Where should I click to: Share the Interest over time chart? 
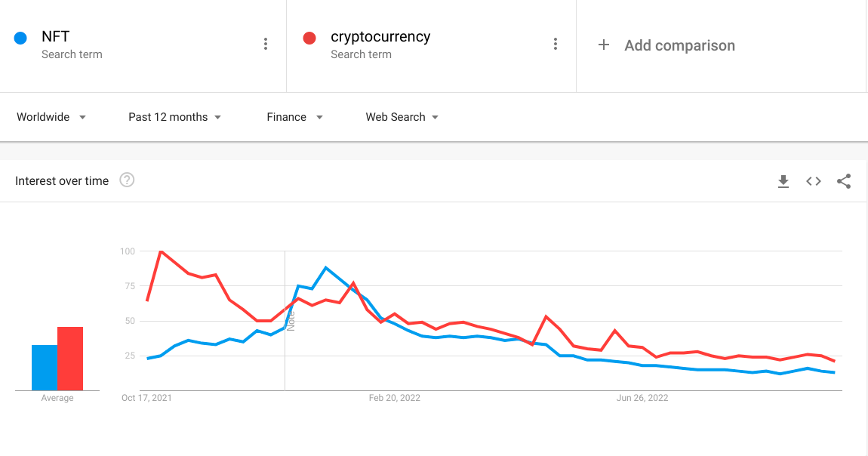(x=844, y=181)
